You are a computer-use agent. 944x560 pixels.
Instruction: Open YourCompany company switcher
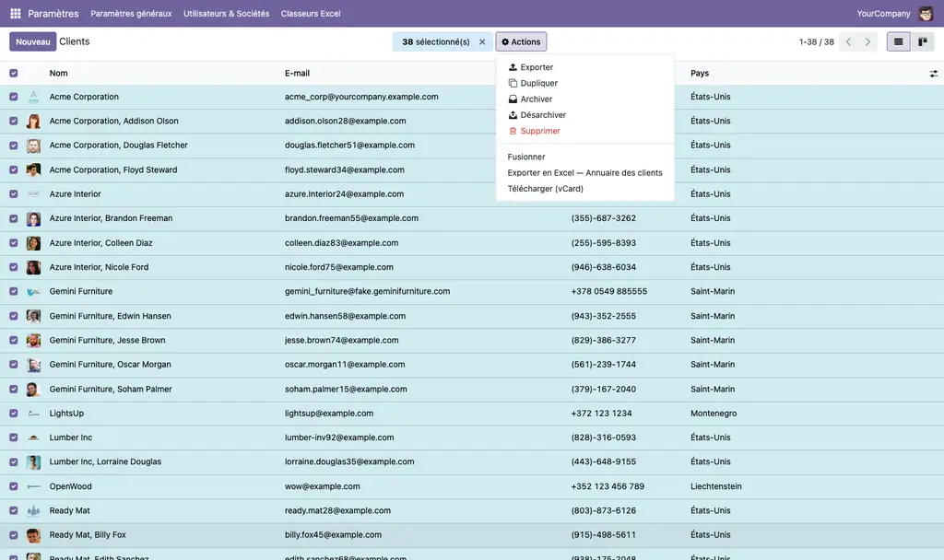[883, 13]
